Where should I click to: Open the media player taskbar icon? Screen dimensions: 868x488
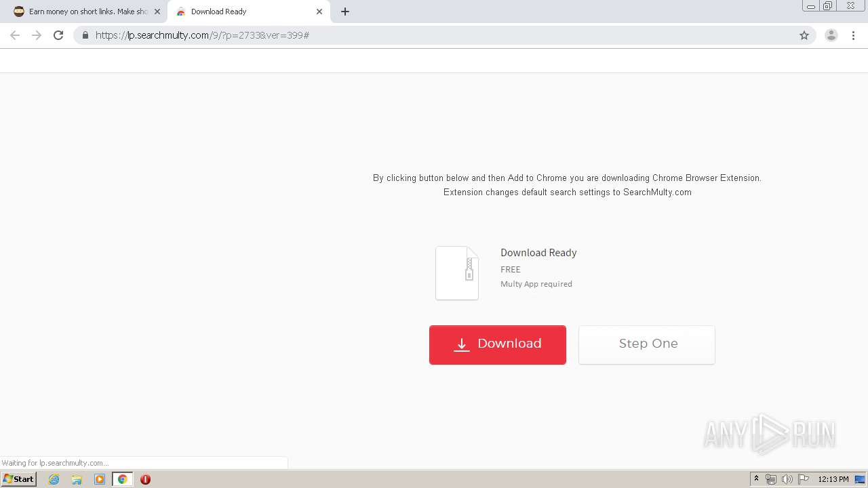coord(100,479)
